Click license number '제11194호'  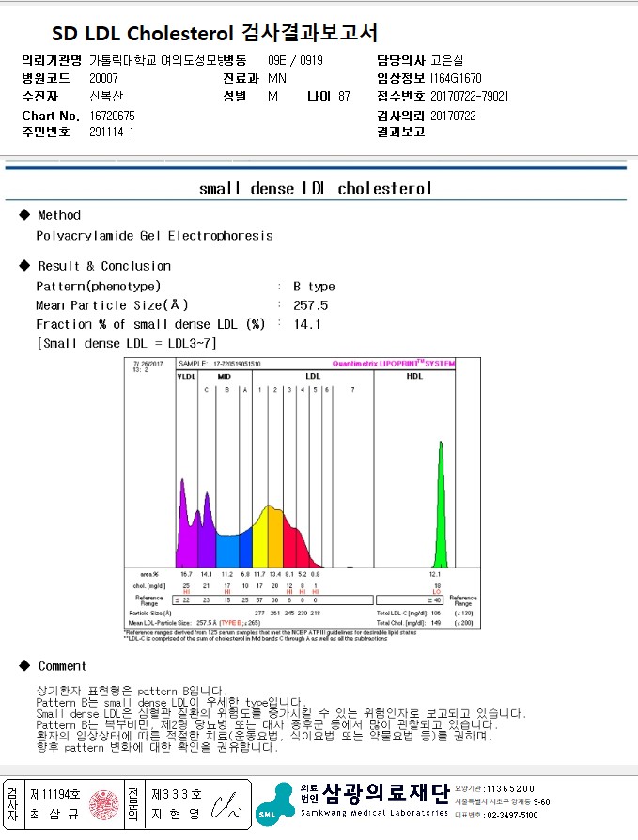tap(55, 793)
